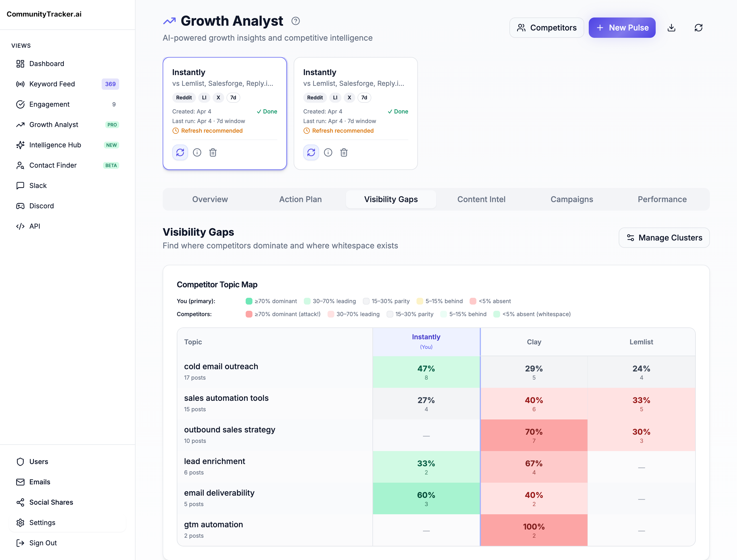Select the lead enrichment topic

214,462
